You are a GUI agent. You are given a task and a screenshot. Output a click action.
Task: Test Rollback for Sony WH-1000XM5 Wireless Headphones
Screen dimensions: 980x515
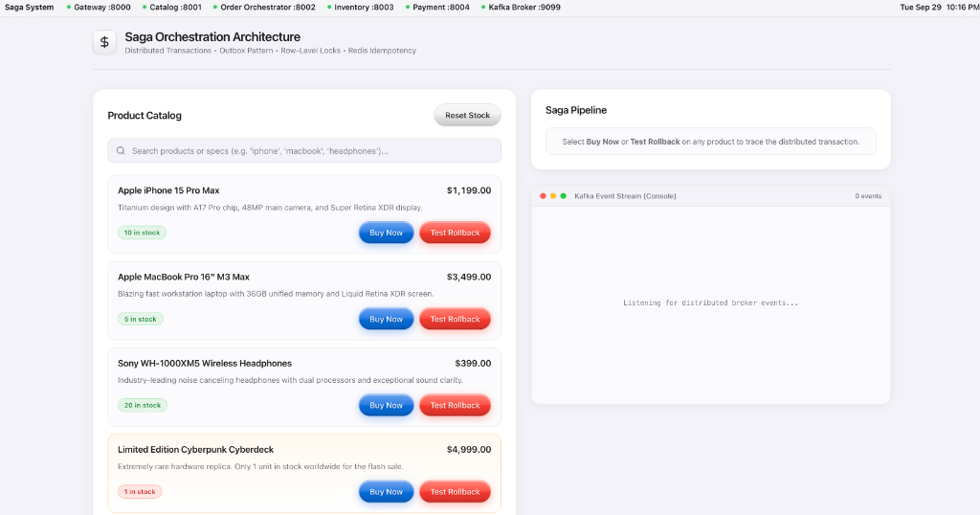point(455,405)
